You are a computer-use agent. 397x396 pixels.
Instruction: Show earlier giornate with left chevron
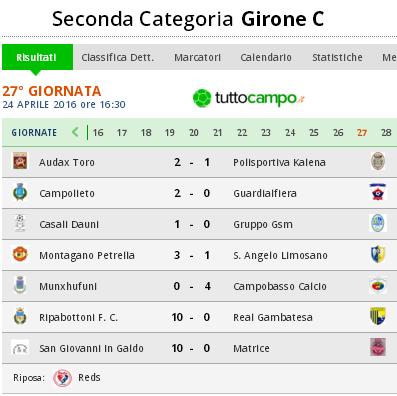(75, 132)
